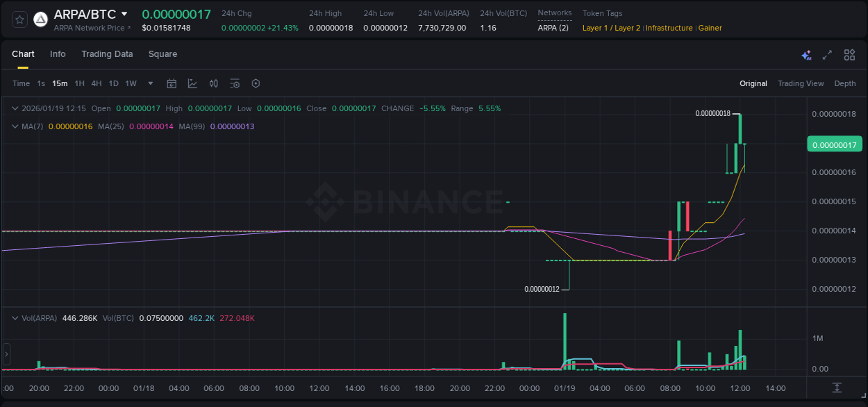Open the widgets grid icon
Viewport: 868px width, 407px height.
849,54
